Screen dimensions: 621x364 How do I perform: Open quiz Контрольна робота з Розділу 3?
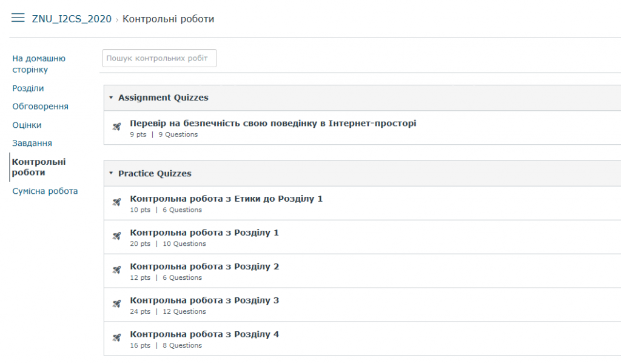[x=204, y=300]
